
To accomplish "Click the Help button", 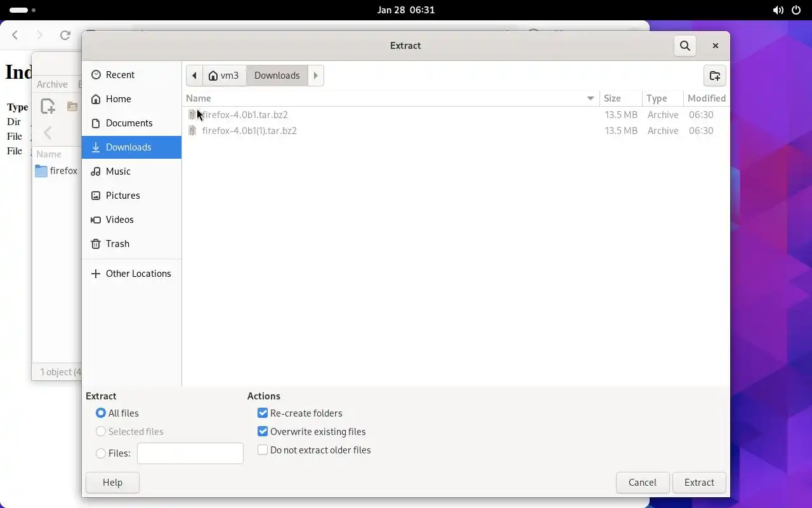I will [x=112, y=483].
